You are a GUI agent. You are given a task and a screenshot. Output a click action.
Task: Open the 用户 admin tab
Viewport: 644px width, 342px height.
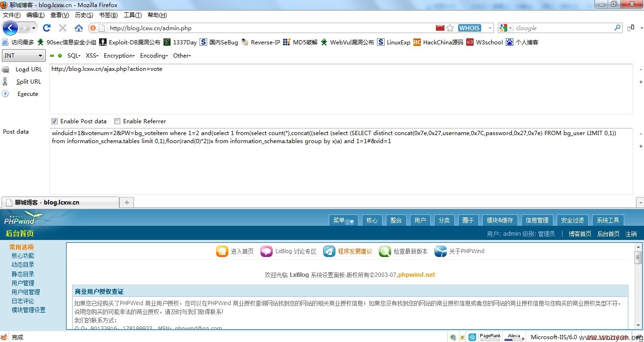tap(420, 220)
